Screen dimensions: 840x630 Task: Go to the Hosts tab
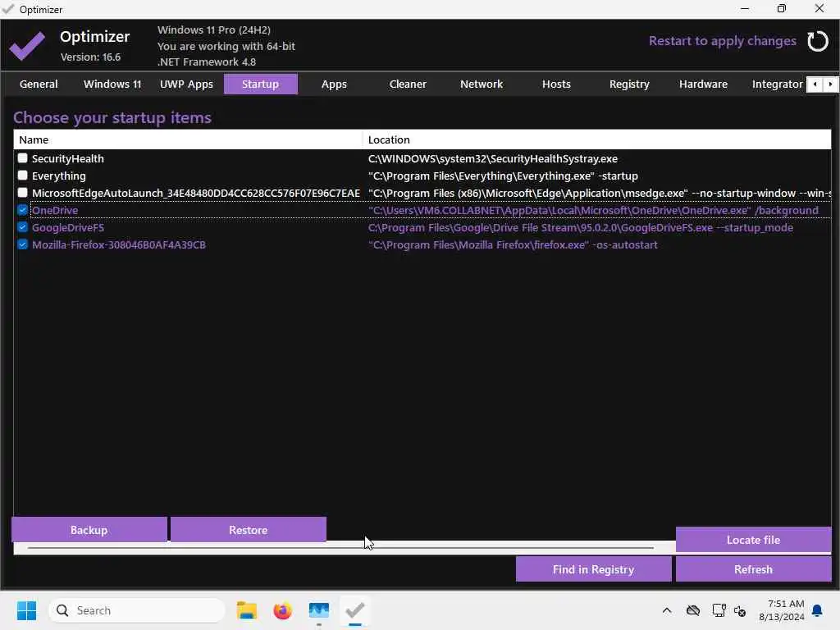[556, 84]
